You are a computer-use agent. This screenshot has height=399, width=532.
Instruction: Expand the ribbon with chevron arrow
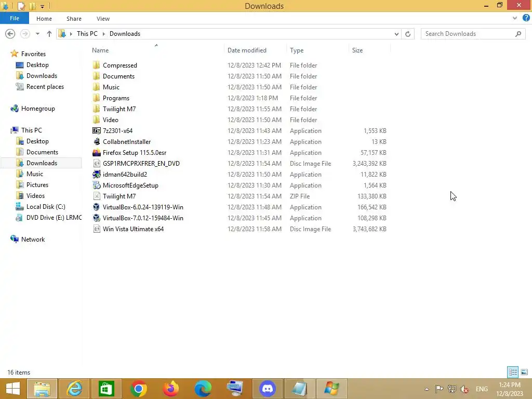click(x=515, y=18)
